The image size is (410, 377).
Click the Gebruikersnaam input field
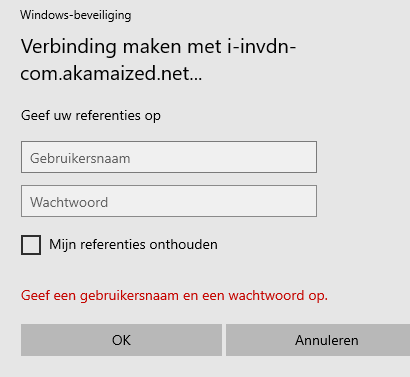coord(169,157)
